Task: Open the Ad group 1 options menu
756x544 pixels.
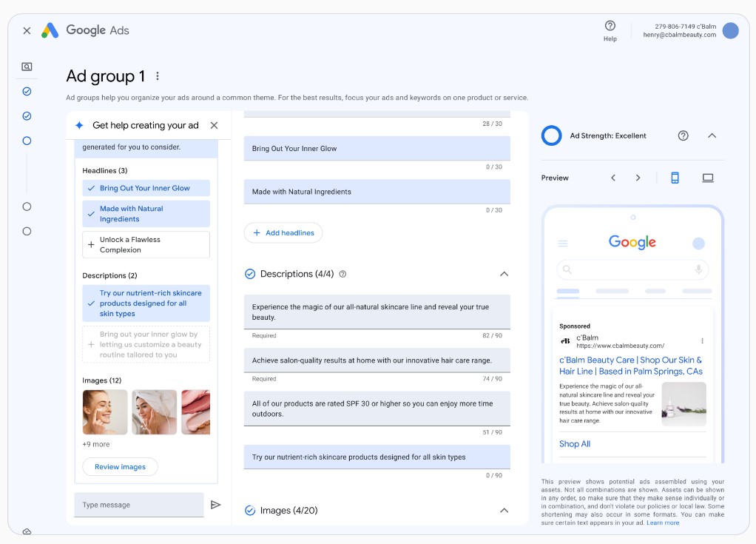Action: (x=157, y=76)
